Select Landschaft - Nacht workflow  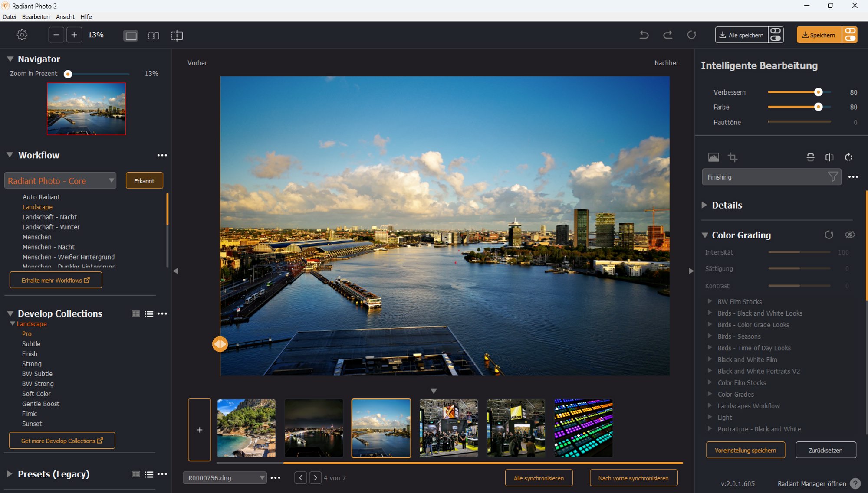[x=49, y=217]
